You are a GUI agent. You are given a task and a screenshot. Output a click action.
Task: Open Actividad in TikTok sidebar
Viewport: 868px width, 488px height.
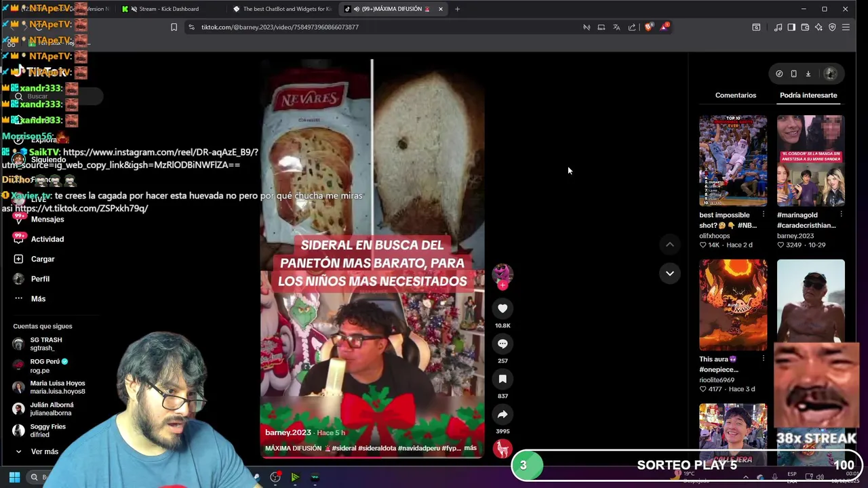pyautogui.click(x=47, y=239)
